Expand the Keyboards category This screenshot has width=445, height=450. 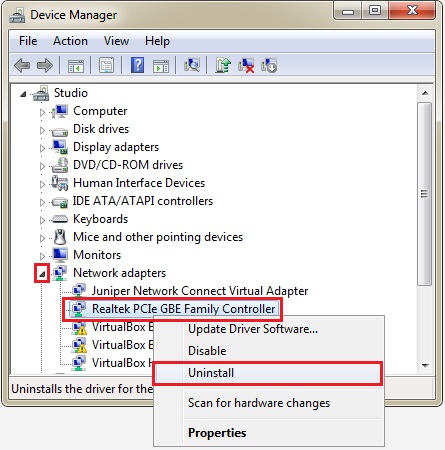coord(42,220)
